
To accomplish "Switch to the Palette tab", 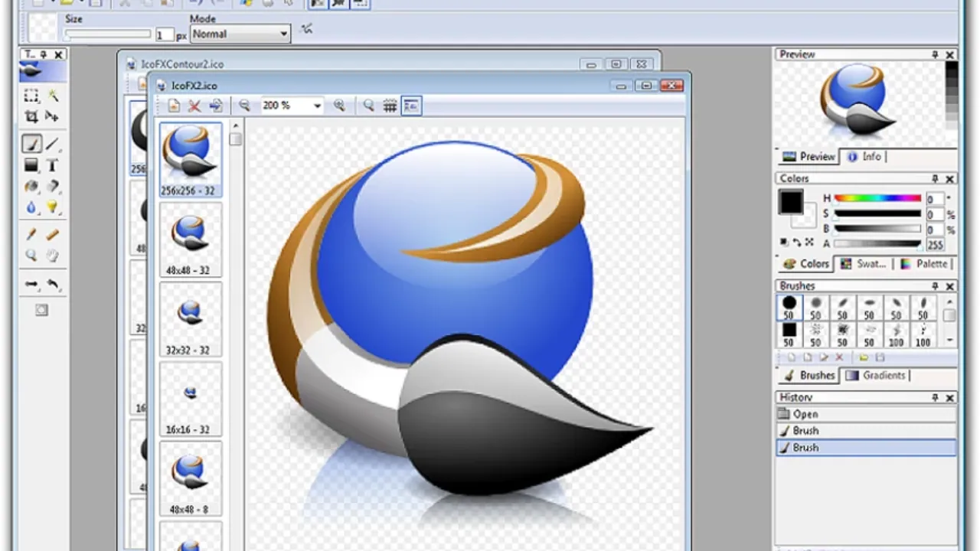I will click(x=924, y=263).
